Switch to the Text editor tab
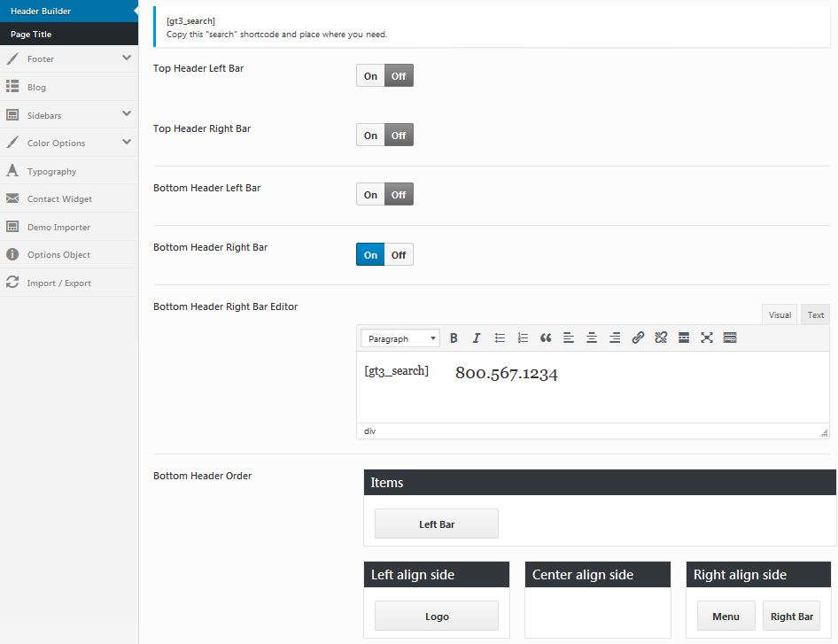The image size is (838, 644). pyautogui.click(x=815, y=315)
